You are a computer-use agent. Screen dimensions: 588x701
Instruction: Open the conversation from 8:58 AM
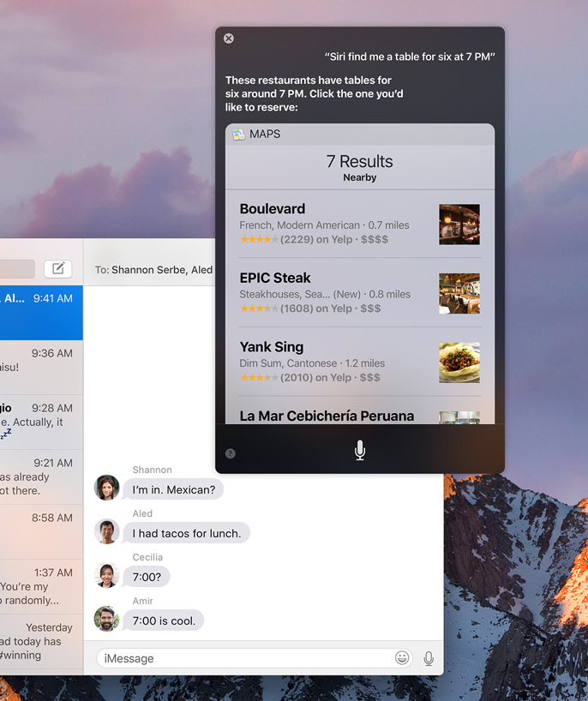(41, 531)
